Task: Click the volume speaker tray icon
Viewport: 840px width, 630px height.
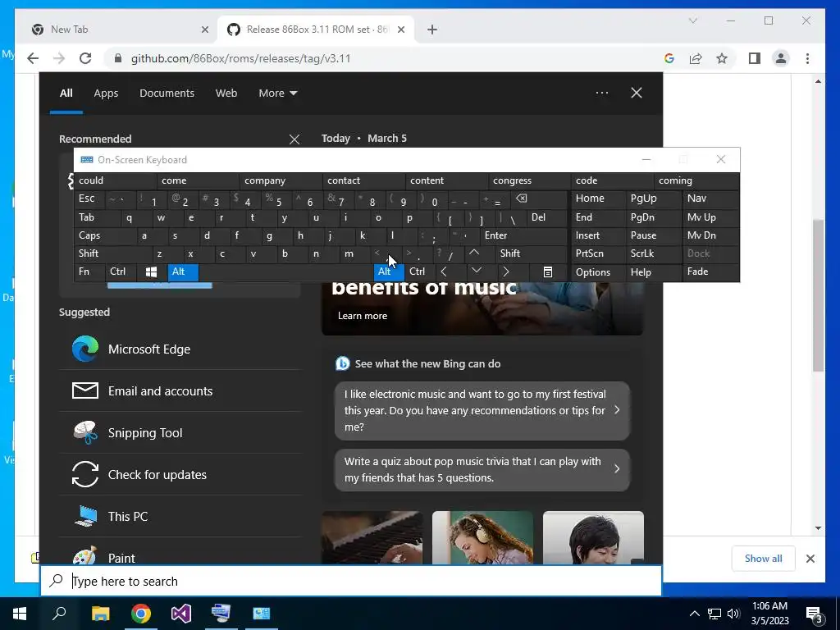Action: coord(733,614)
